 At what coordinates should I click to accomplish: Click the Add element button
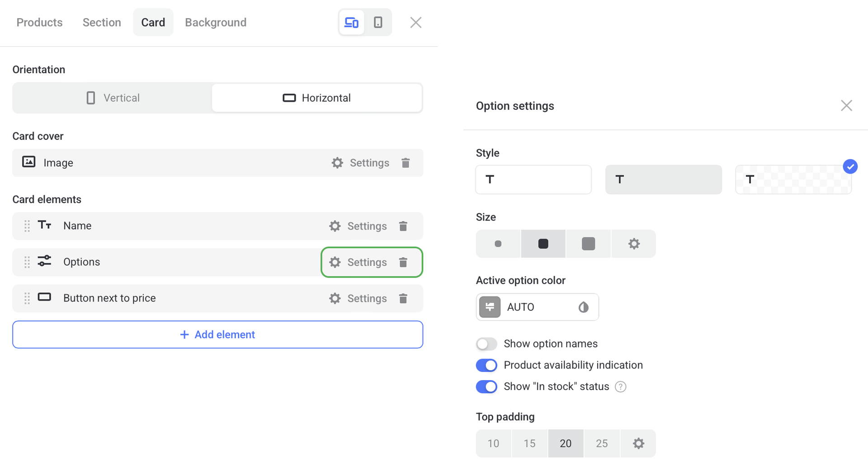[217, 334]
